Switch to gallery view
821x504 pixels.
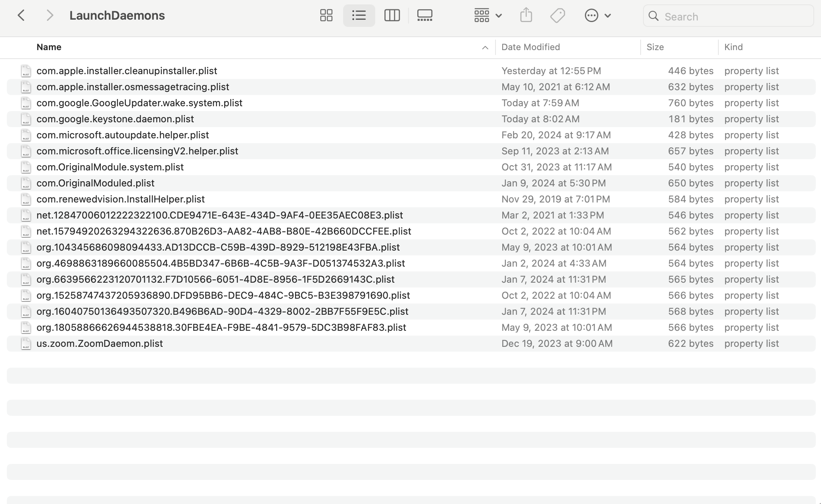[425, 15]
